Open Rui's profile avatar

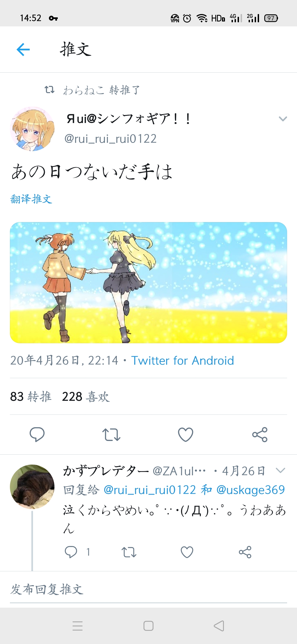[x=32, y=129]
